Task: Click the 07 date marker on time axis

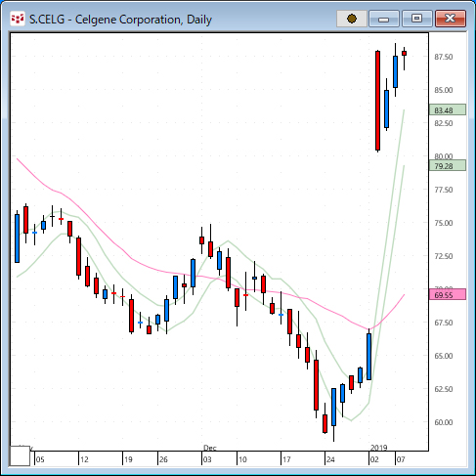Action: [401, 459]
